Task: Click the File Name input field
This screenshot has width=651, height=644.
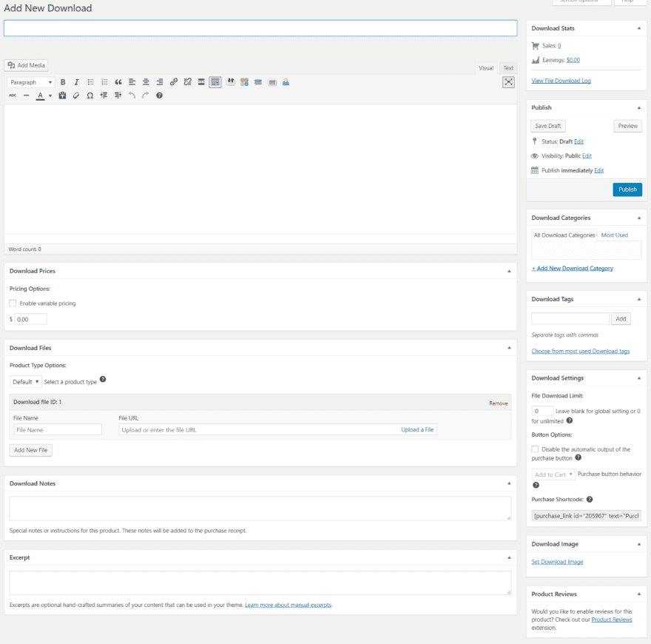Action: (x=58, y=429)
